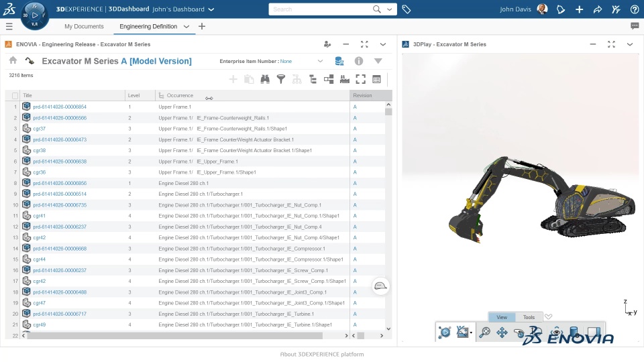644x362 pixels.
Task: Click the binoculars find icon
Action: coord(265,79)
